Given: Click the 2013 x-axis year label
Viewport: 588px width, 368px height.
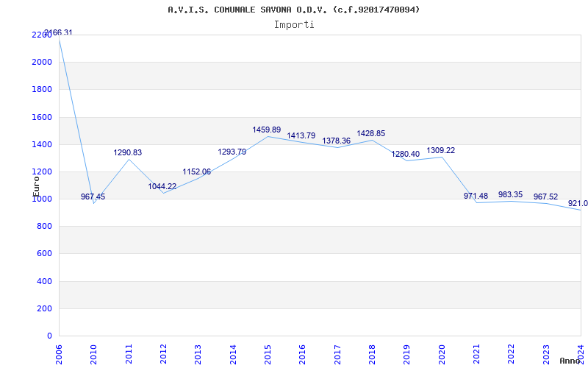Looking at the screenshot, I should click(198, 355).
